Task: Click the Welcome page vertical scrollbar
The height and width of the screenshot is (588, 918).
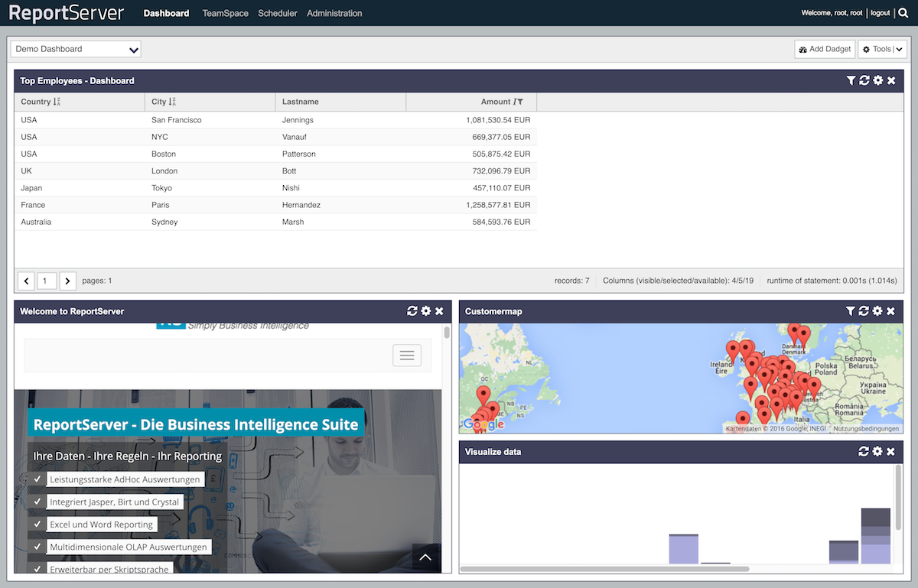Action: point(447,332)
